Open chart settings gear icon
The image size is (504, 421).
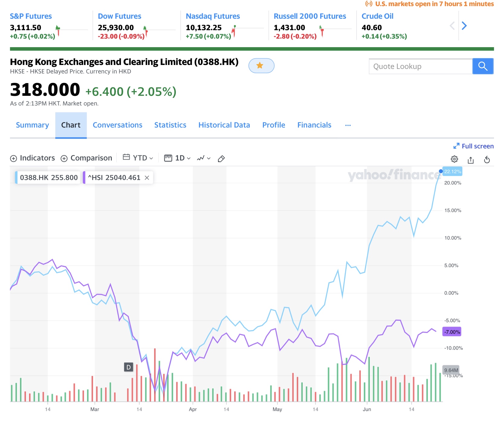454,159
